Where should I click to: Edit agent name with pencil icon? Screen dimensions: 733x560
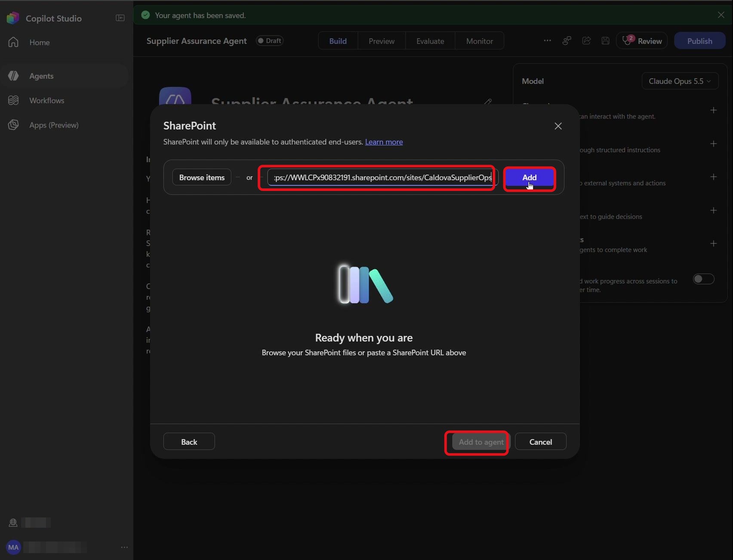coord(487,102)
